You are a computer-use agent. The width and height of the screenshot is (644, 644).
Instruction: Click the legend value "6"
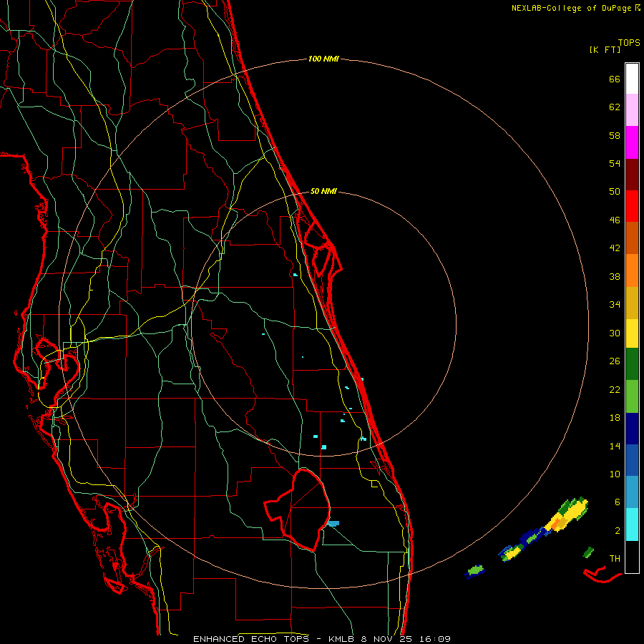coord(618,502)
